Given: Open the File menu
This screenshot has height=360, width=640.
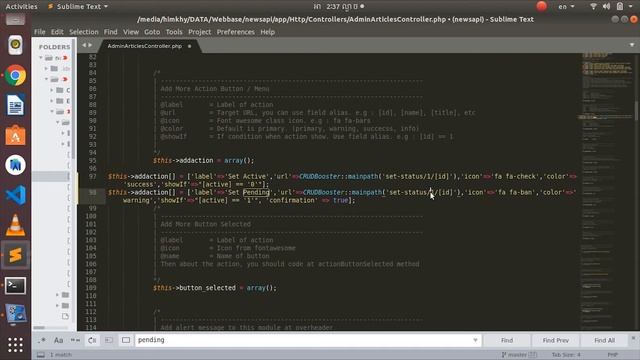Looking at the screenshot, I should [x=40, y=32].
